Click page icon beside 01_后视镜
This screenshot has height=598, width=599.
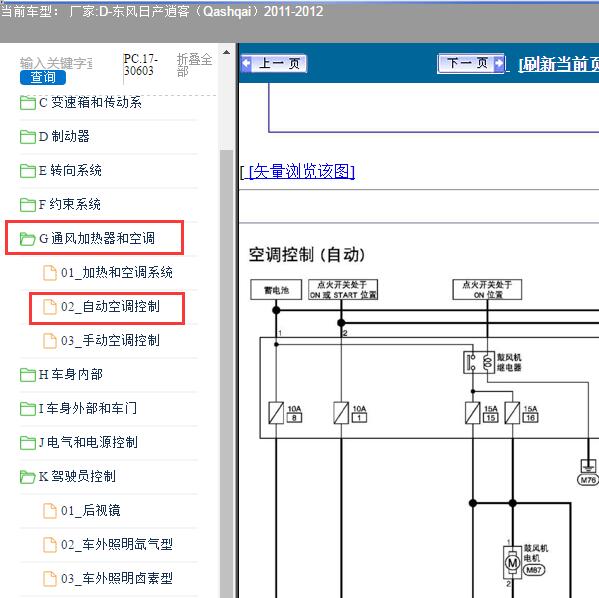pyautogui.click(x=50, y=511)
